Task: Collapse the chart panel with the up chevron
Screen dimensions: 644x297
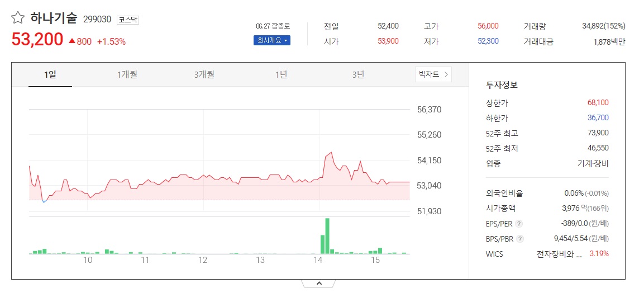Action: click(319, 284)
